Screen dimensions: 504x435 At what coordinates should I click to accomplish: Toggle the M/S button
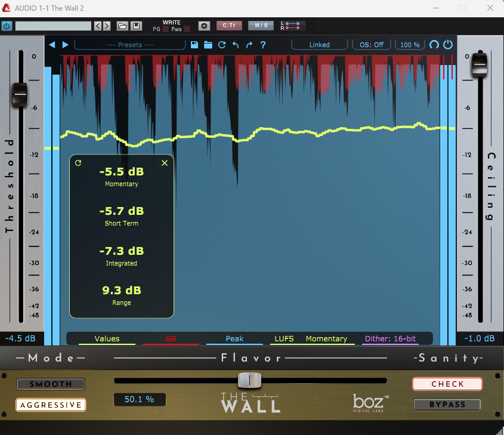point(261,26)
